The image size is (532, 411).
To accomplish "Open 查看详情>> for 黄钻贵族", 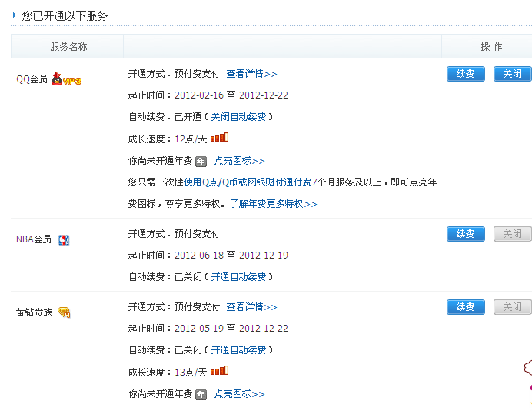I will pyautogui.click(x=251, y=307).
